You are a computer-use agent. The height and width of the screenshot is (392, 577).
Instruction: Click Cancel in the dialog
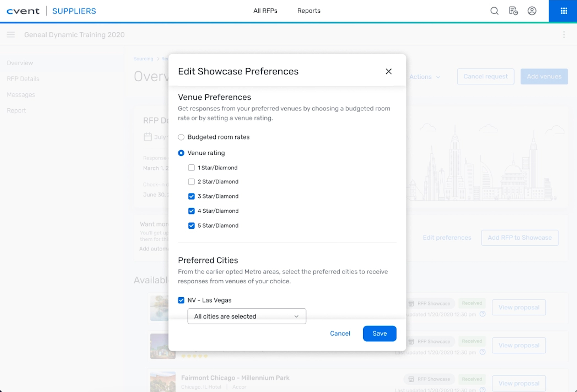(340, 334)
